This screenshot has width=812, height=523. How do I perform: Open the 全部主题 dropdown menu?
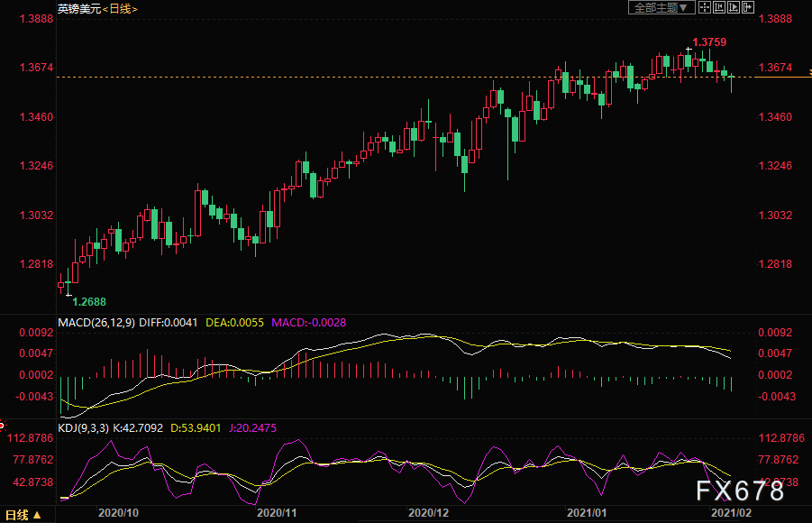661,8
